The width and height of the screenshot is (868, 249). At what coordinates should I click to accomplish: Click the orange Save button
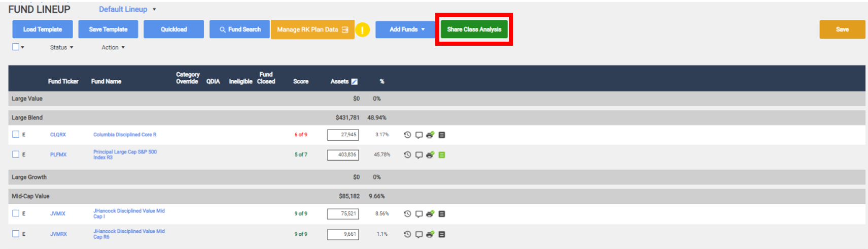click(842, 29)
